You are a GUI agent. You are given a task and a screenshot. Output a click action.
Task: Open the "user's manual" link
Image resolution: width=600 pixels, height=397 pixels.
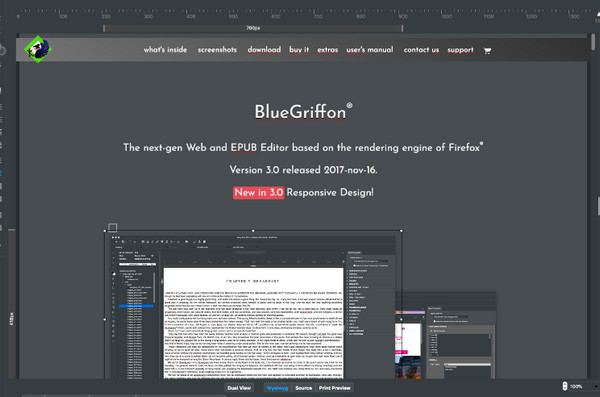coord(370,50)
